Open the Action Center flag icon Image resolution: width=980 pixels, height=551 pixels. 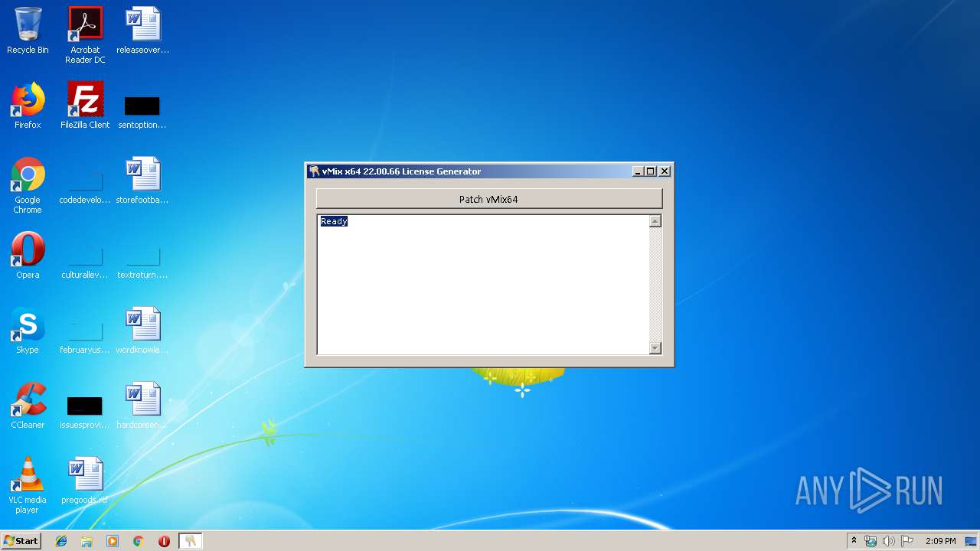906,541
